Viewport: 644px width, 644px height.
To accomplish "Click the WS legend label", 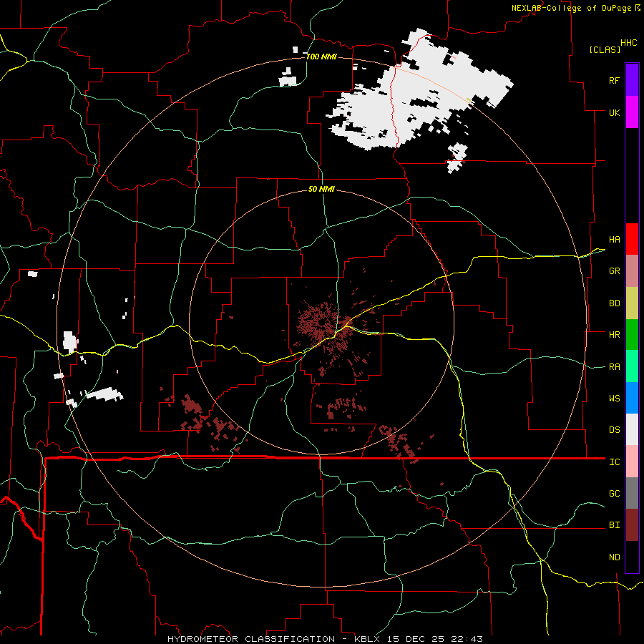I will (x=614, y=399).
